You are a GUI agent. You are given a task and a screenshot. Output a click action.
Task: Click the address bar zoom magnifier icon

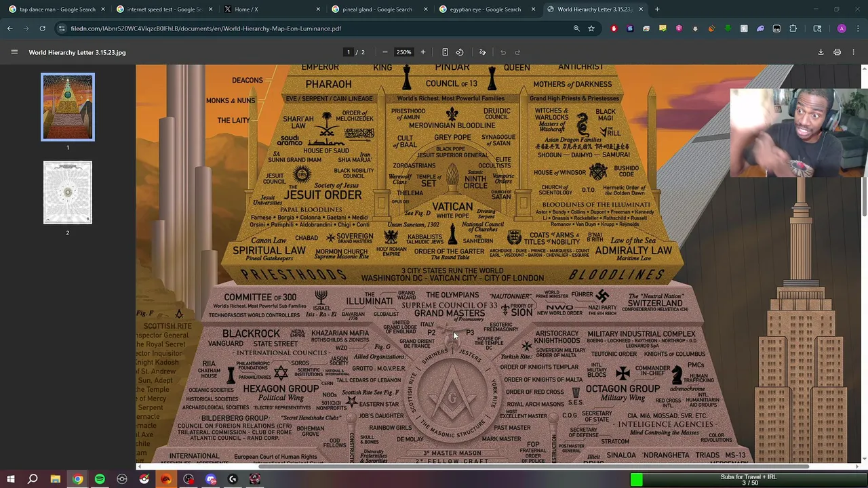[x=576, y=28]
